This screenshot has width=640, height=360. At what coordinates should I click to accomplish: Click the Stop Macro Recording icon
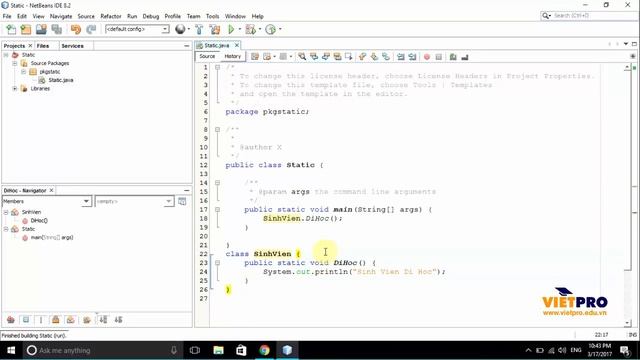click(x=439, y=57)
